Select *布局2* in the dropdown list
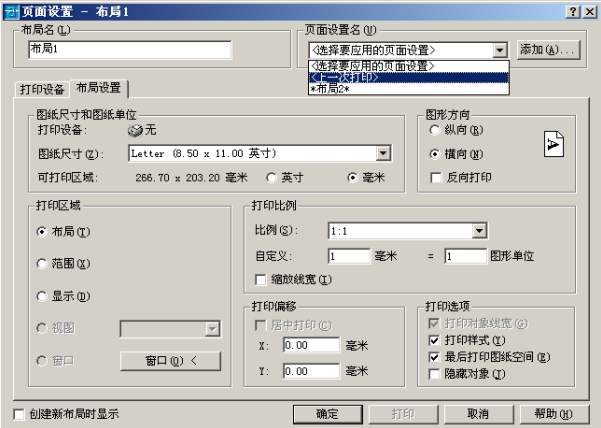Screen dimensions: 601x428 (409, 89)
